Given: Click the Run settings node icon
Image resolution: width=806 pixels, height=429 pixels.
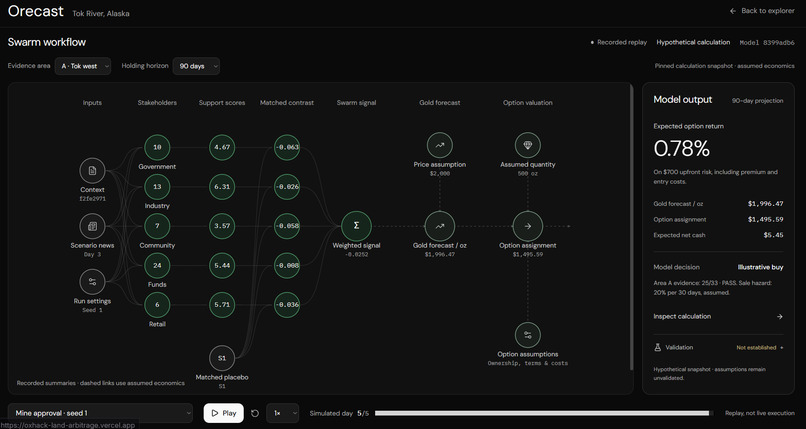Looking at the screenshot, I should click(x=93, y=282).
